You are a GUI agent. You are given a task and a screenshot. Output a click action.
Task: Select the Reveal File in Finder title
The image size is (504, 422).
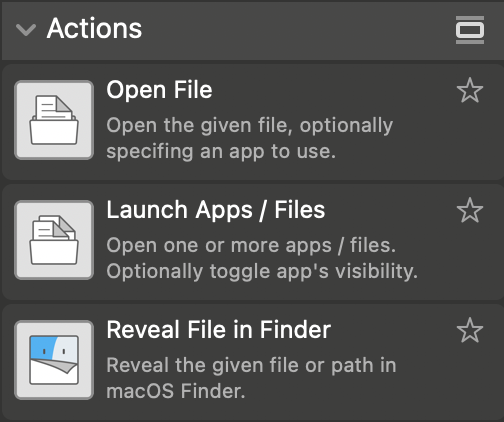click(x=219, y=330)
